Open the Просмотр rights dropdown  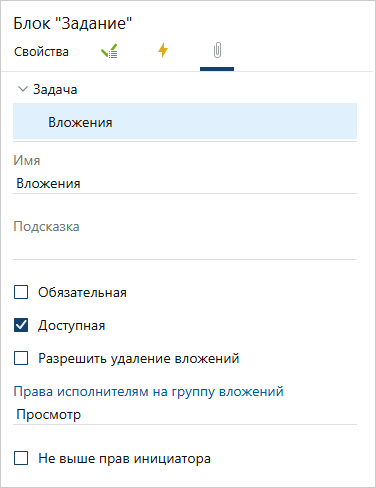185,415
